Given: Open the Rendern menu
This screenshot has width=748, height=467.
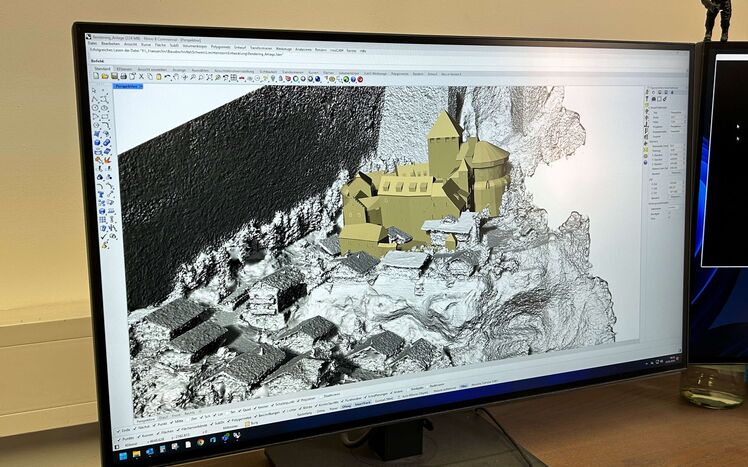Looking at the screenshot, I should click(321, 50).
